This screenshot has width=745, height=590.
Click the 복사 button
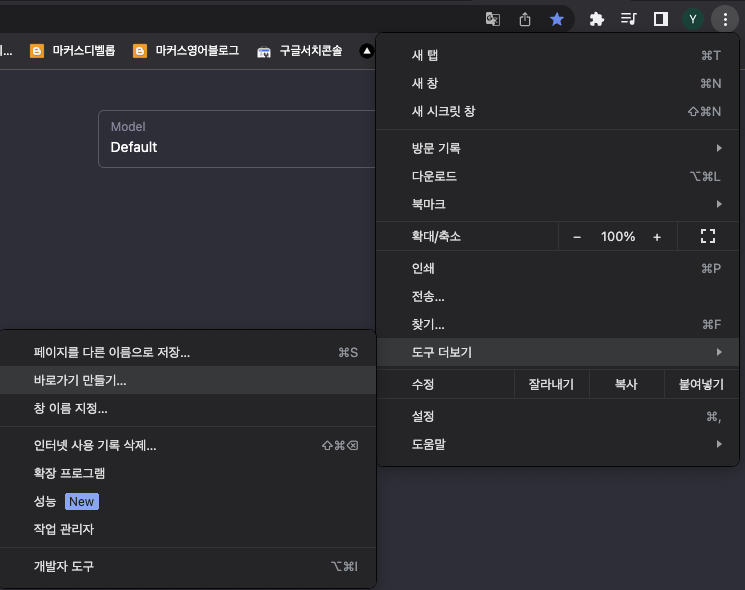coord(626,384)
